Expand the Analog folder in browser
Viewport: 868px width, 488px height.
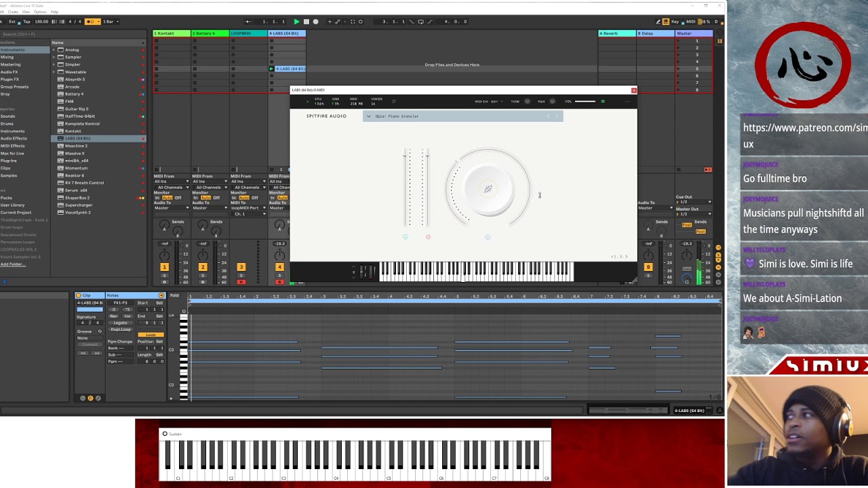click(54, 50)
